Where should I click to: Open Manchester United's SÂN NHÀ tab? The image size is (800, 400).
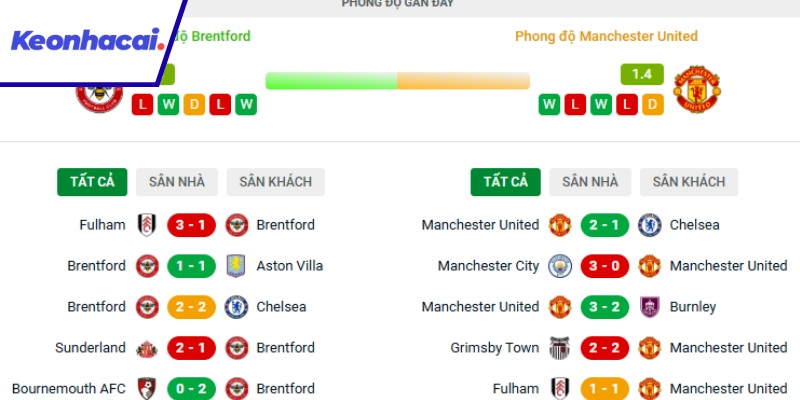[x=590, y=182]
